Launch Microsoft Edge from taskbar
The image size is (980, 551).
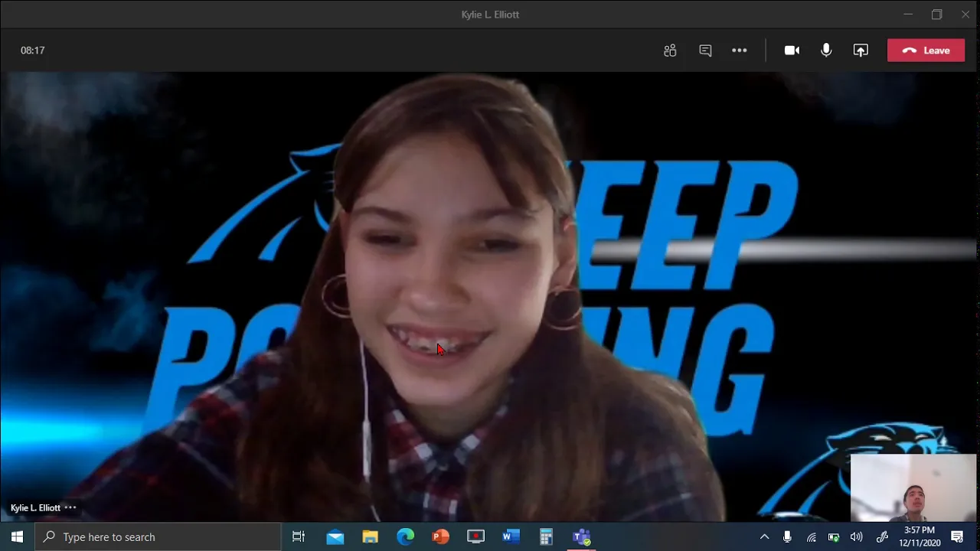pyautogui.click(x=406, y=536)
